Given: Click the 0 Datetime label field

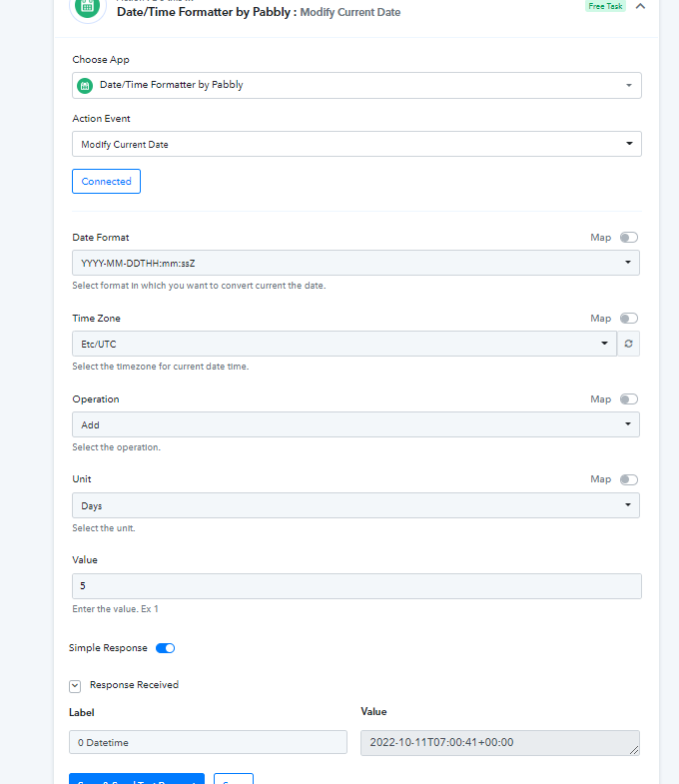Looking at the screenshot, I should tap(208, 742).
